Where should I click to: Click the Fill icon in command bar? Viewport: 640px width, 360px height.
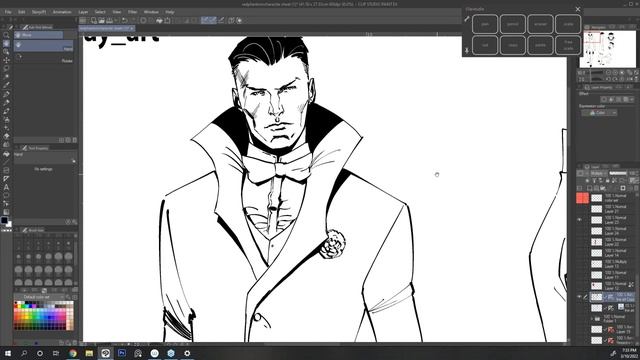(160, 20)
